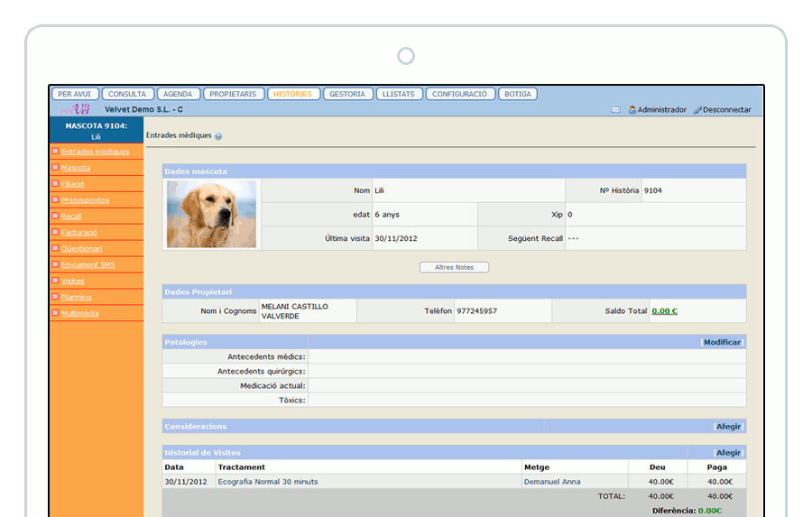The image size is (812, 517).
Task: Open help icon beside Entrades mèdiques
Action: [218, 136]
